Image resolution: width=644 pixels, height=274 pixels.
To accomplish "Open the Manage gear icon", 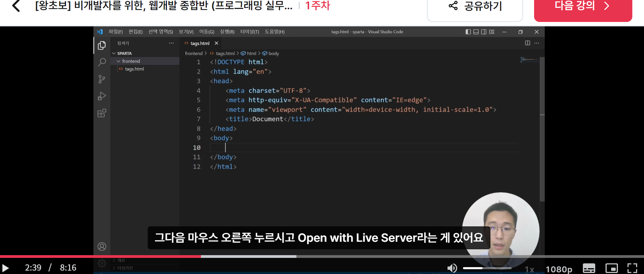I will [102, 263].
